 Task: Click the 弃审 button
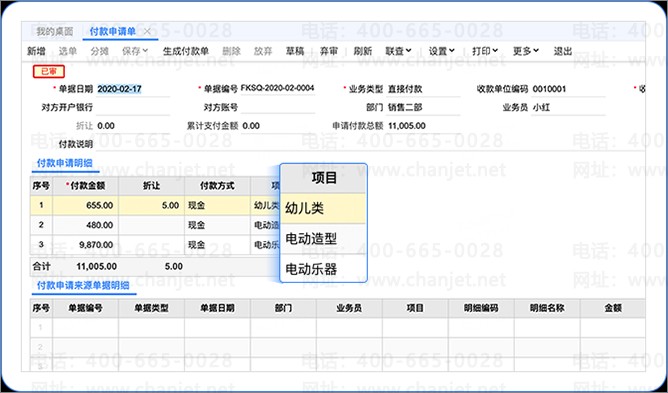328,51
